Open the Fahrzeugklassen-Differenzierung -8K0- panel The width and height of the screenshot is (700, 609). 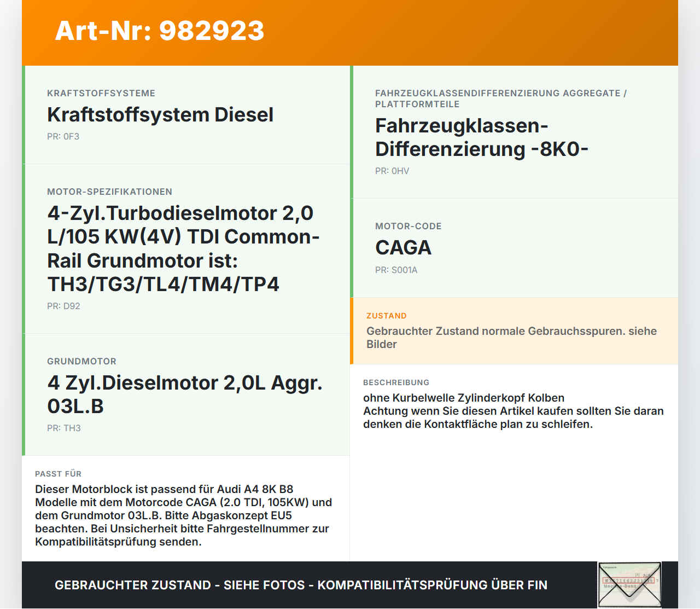click(x=514, y=131)
